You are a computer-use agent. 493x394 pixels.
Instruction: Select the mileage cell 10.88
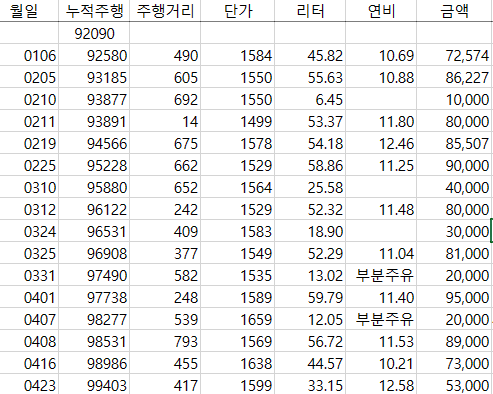pyautogui.click(x=381, y=77)
